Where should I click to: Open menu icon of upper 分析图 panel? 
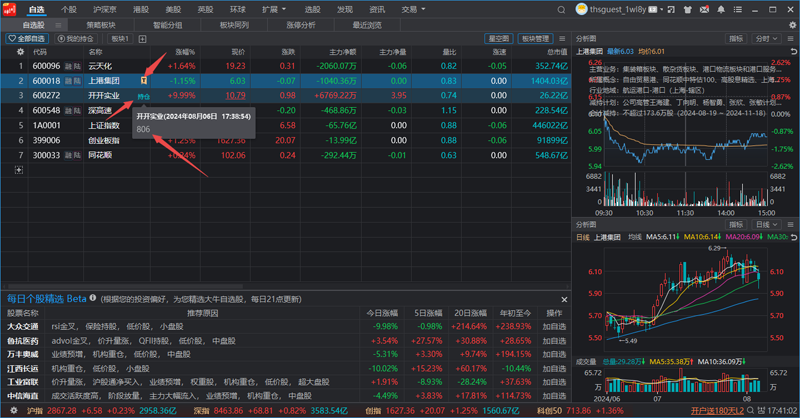pos(791,39)
